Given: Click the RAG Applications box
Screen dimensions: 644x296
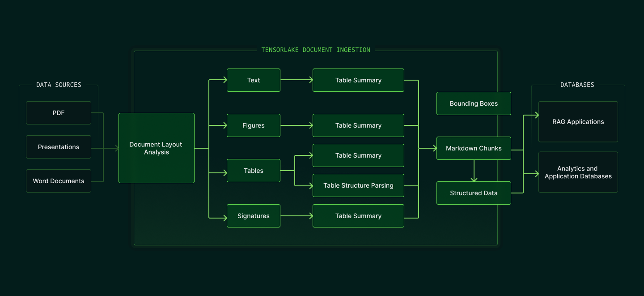Looking at the screenshot, I should coord(578,122).
